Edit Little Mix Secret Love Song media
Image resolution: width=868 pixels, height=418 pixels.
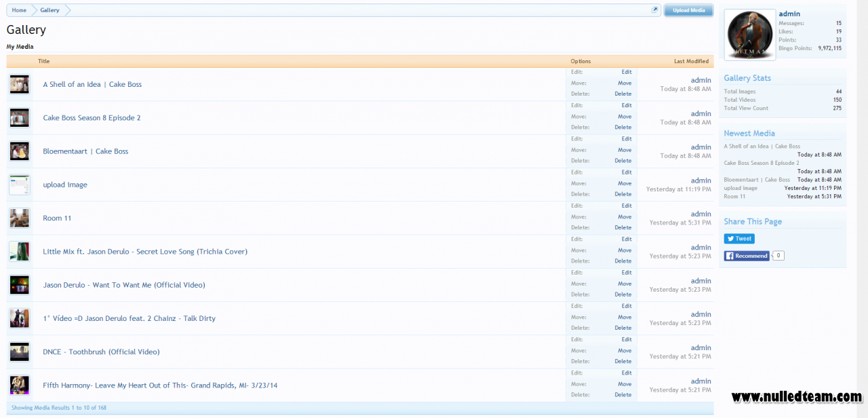tap(627, 239)
